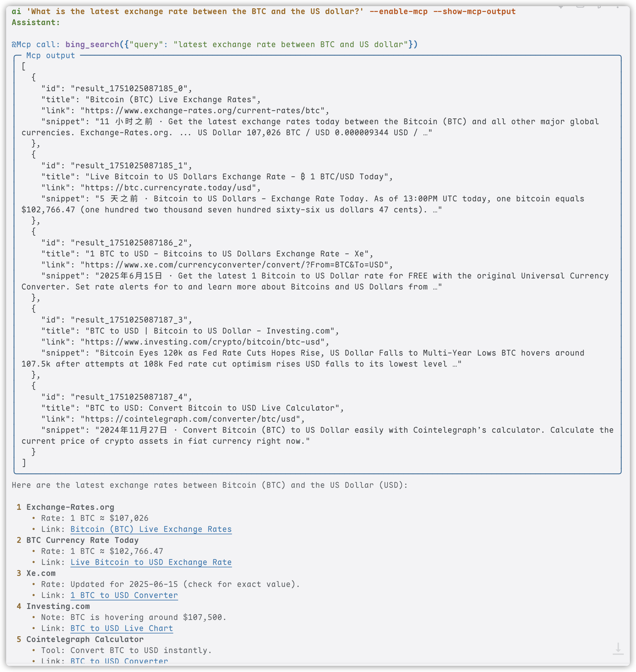Click the 'Assistant:' label

pyautogui.click(x=36, y=22)
